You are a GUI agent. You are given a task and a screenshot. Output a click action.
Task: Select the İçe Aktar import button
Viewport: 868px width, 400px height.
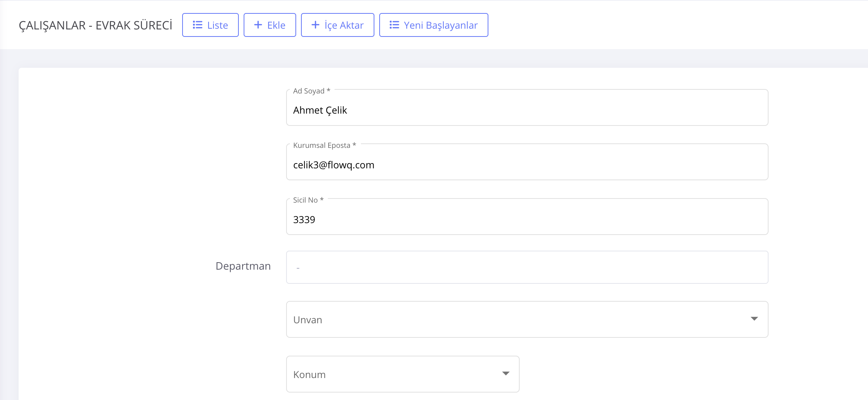[x=338, y=25]
